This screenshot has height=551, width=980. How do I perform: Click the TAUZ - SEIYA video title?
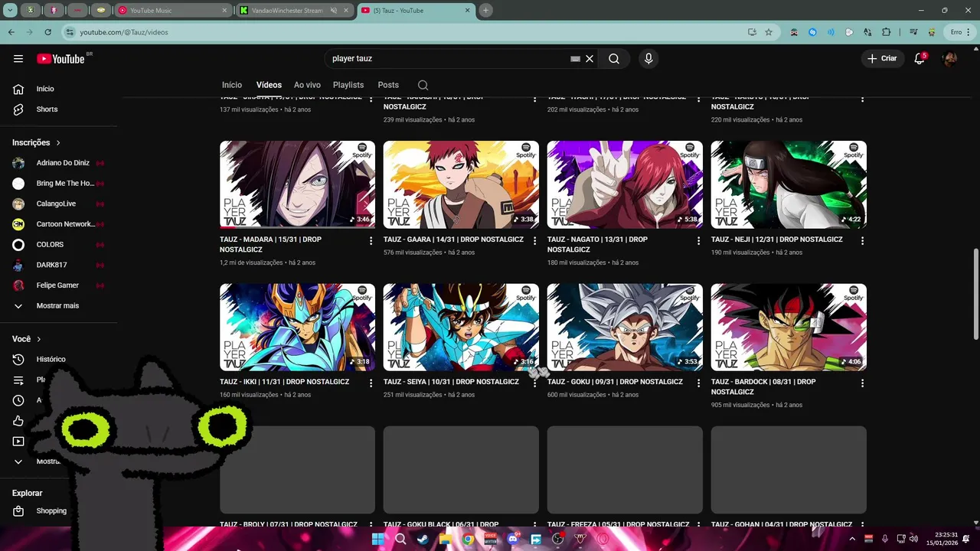(451, 382)
